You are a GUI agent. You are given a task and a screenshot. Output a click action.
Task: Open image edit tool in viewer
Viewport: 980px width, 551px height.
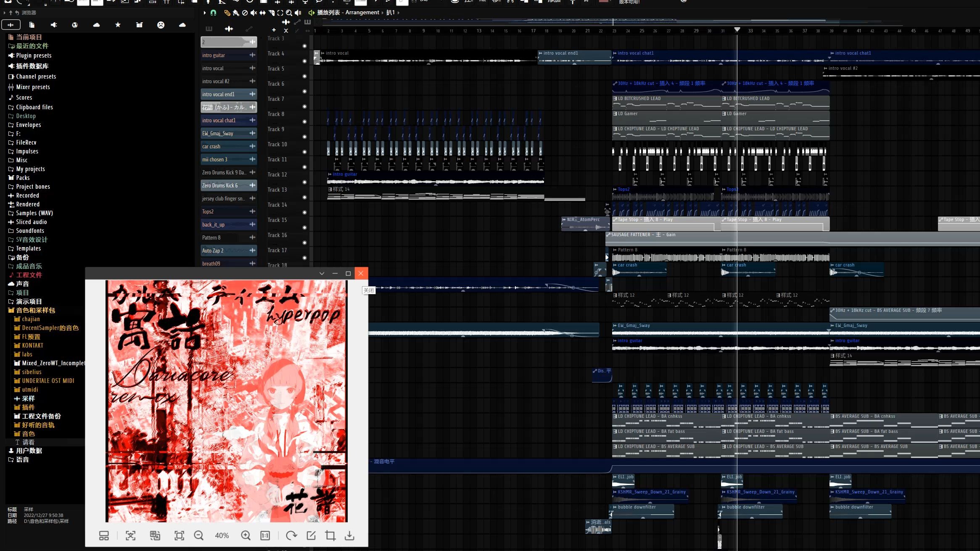311,535
